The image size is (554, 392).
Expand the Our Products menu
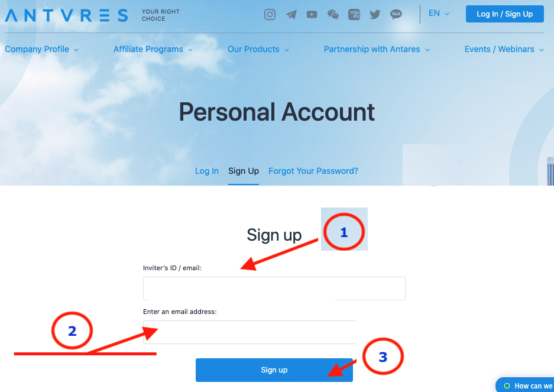coord(258,49)
